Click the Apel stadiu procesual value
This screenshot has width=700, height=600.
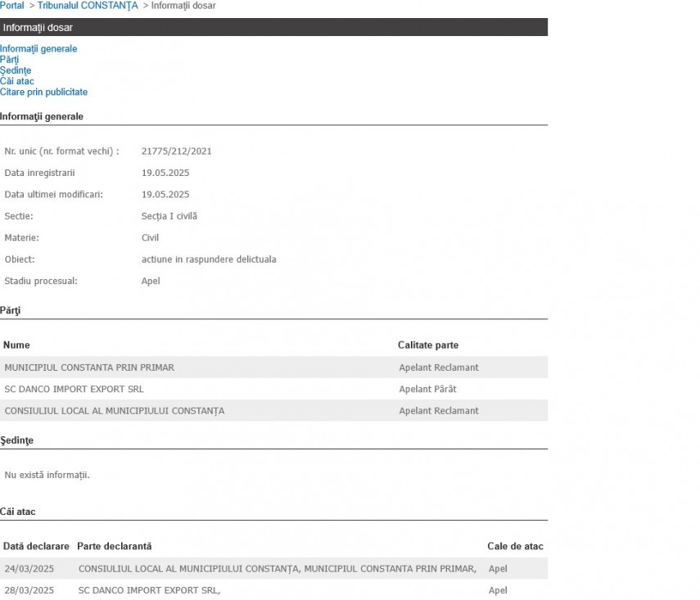[151, 281]
